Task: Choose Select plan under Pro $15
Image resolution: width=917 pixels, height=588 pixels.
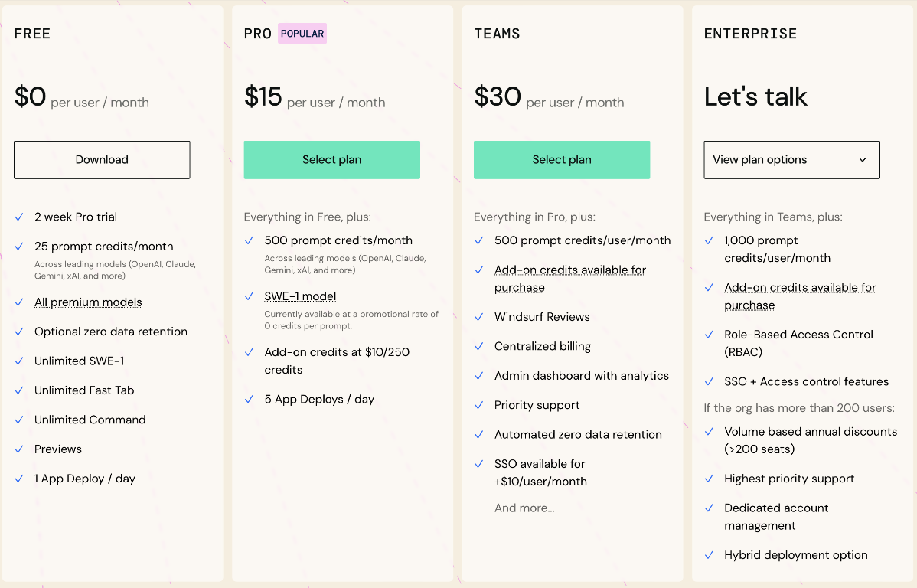Action: click(x=331, y=160)
